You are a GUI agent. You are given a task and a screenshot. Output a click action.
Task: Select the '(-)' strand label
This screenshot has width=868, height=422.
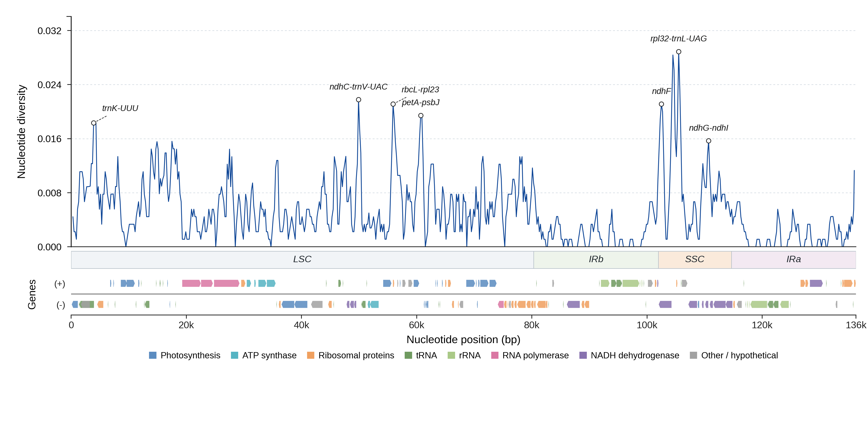[x=61, y=305]
